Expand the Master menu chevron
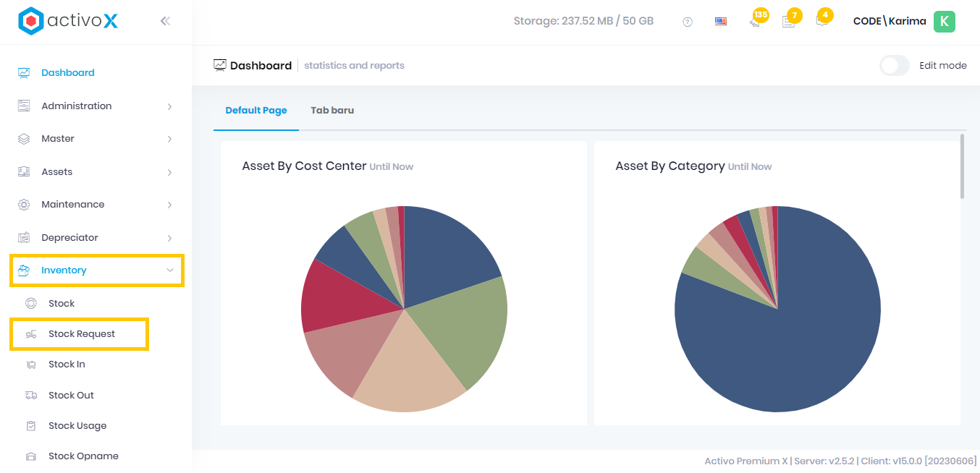This screenshot has width=980, height=473. pos(169,139)
